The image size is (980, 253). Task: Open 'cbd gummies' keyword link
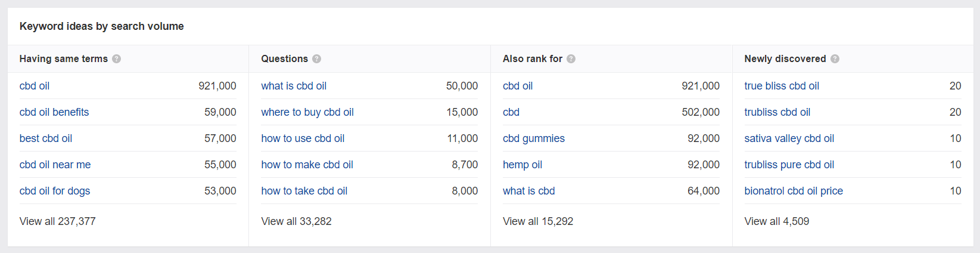pyautogui.click(x=534, y=138)
